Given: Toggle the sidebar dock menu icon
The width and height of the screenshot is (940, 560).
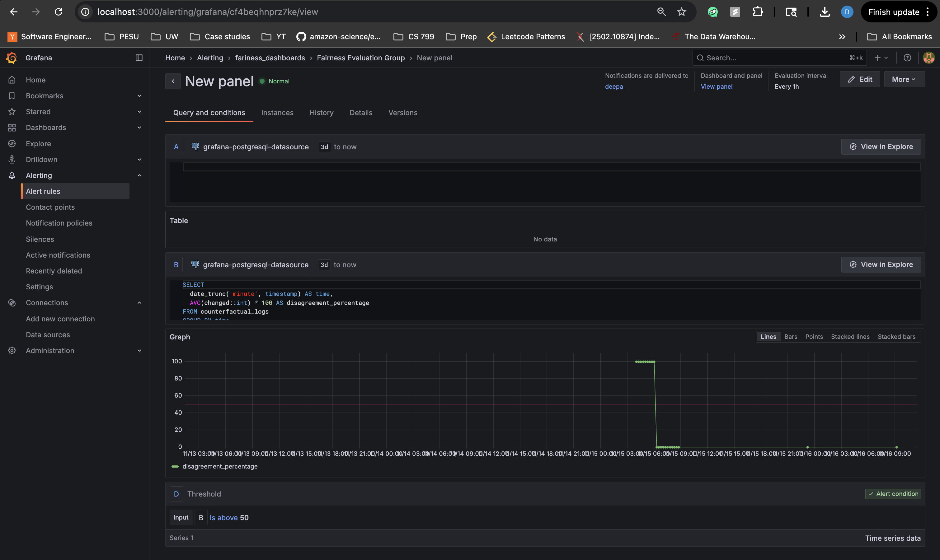Looking at the screenshot, I should coord(139,58).
